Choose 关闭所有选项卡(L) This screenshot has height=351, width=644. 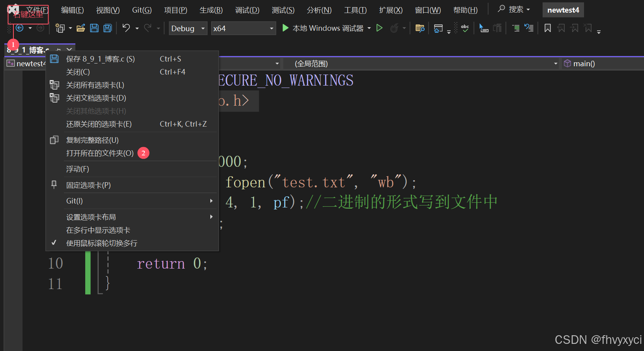click(132, 85)
